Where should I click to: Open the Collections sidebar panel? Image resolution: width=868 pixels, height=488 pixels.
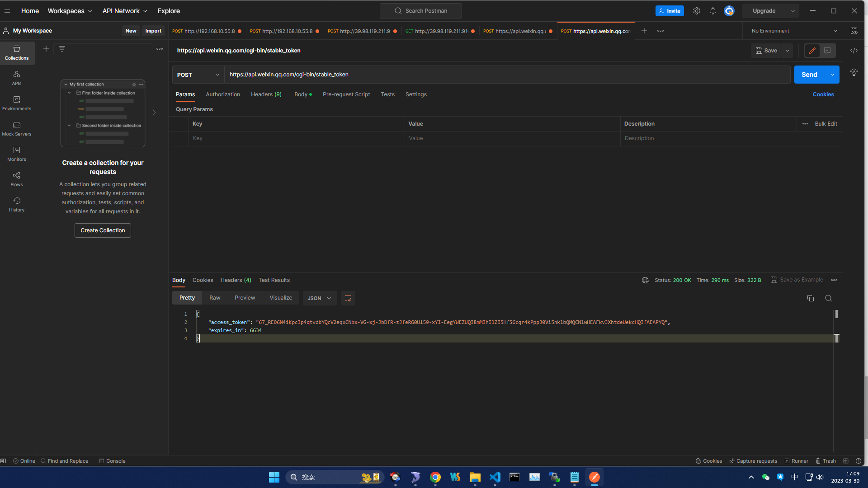17,53
